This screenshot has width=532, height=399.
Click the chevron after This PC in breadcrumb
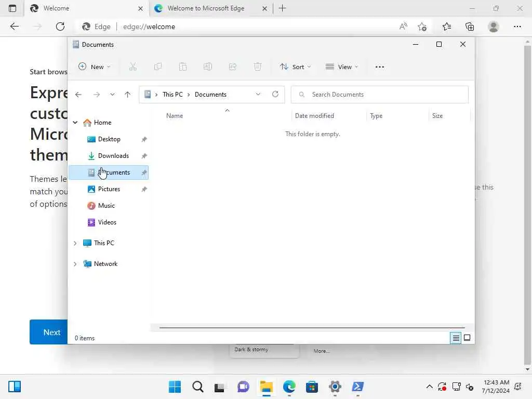[189, 95]
